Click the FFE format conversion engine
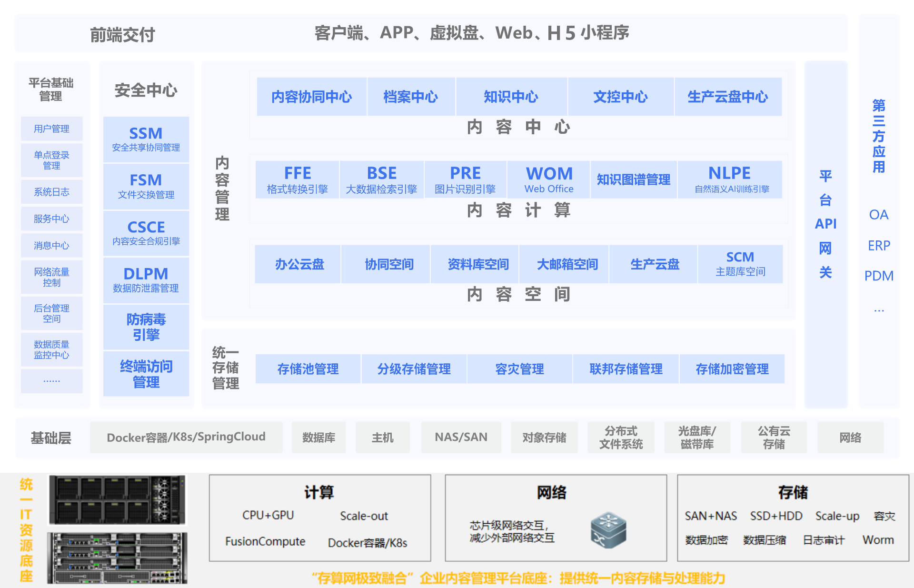The image size is (914, 588). click(297, 179)
